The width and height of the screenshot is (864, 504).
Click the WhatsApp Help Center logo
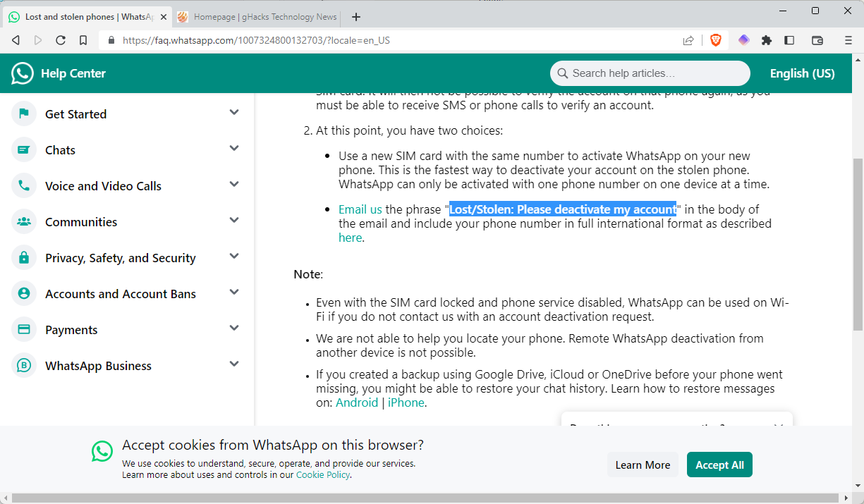click(x=23, y=73)
